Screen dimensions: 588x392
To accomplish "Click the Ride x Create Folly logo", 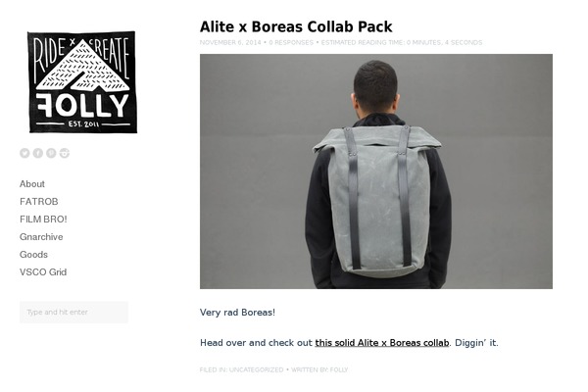I will pyautogui.click(x=82, y=81).
